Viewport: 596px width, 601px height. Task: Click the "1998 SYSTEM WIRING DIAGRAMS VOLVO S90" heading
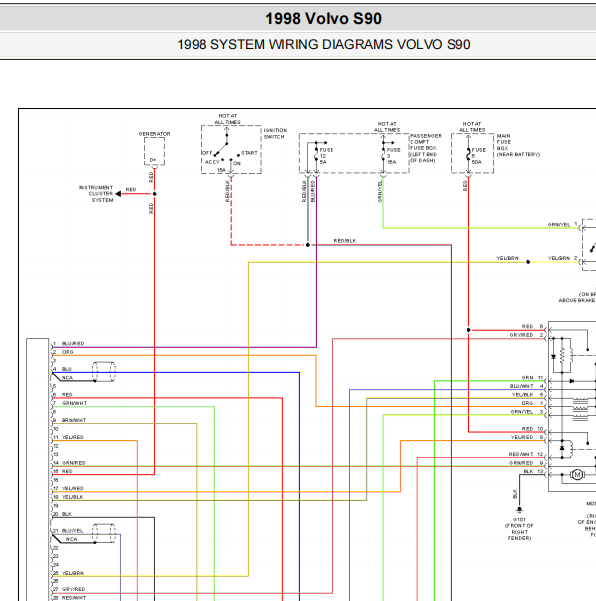coord(323,44)
